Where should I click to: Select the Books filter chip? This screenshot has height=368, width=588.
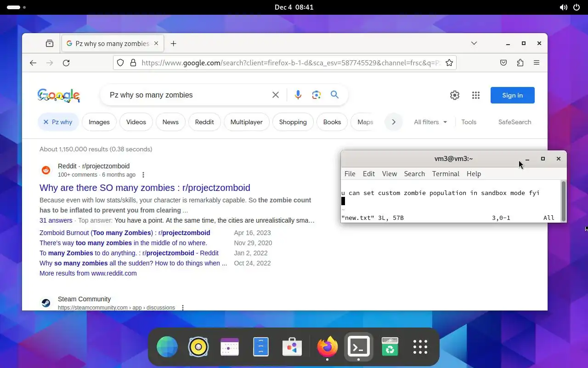(332, 122)
